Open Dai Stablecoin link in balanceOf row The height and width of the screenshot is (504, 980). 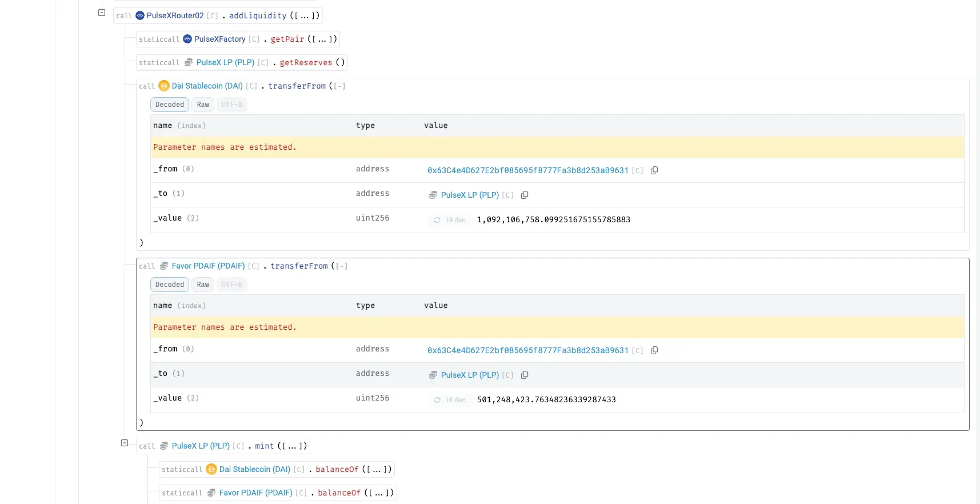255,470
